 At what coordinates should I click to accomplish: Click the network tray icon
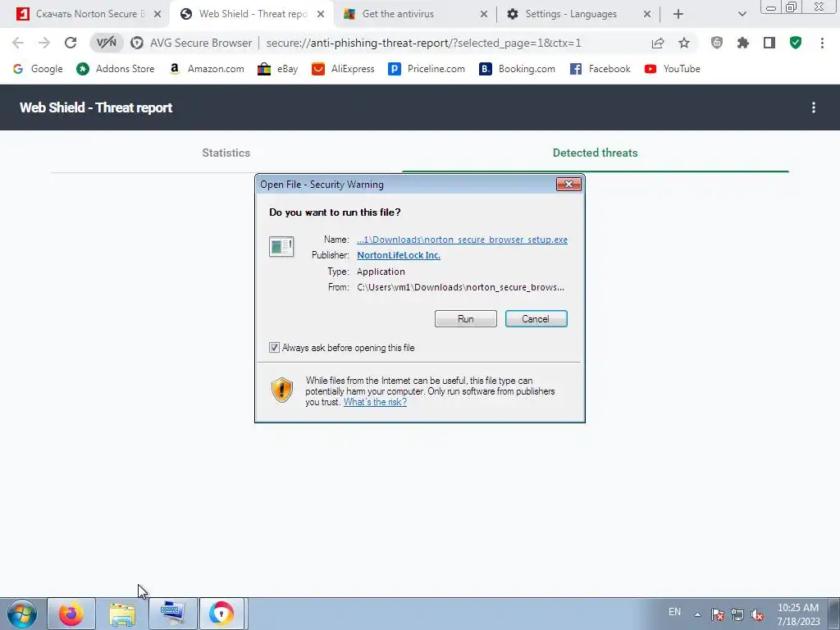click(x=737, y=614)
